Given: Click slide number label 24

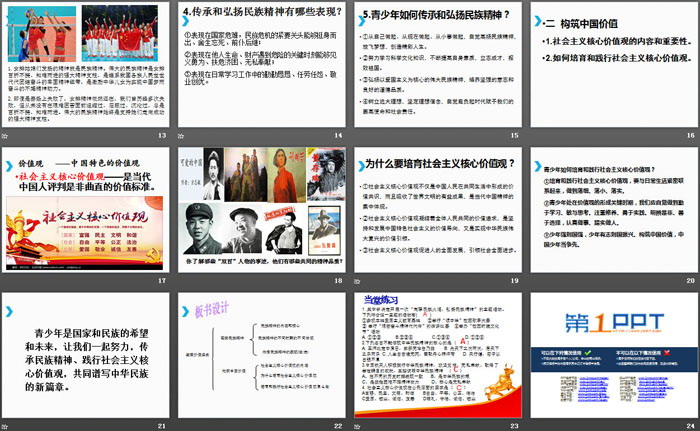Looking at the screenshot, I should point(691,426).
